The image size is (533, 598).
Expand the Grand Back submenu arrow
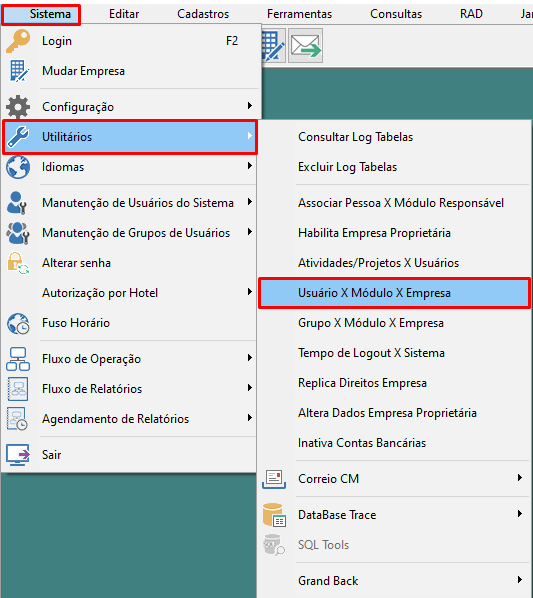coord(520,580)
